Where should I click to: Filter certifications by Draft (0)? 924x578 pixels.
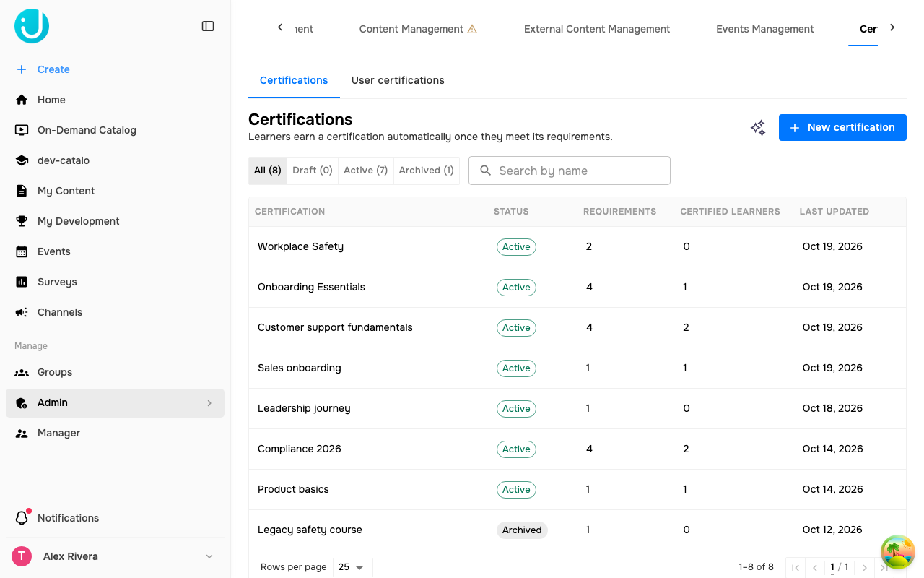pyautogui.click(x=313, y=171)
